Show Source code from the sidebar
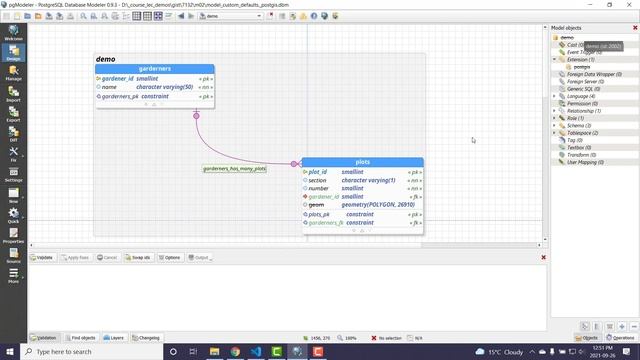 click(x=13, y=256)
